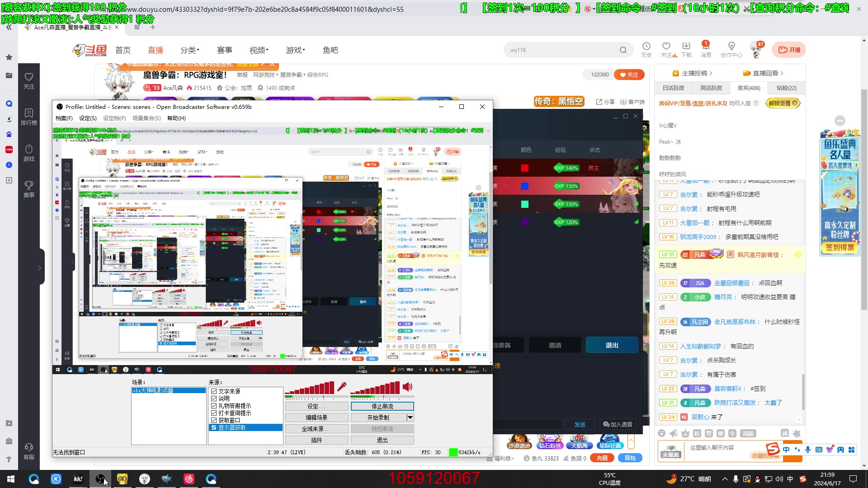Toggle the 说明 source checkbox
Image resolution: width=868 pixels, height=488 pixels.
(x=214, y=399)
